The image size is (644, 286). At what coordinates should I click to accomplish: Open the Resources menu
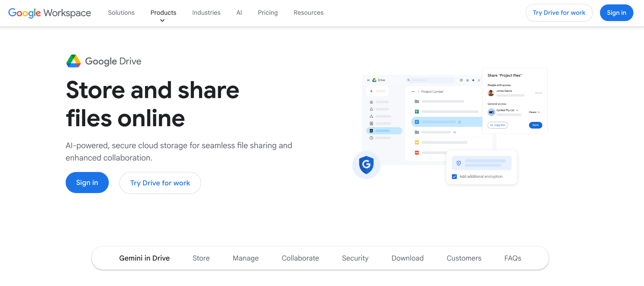click(x=308, y=13)
